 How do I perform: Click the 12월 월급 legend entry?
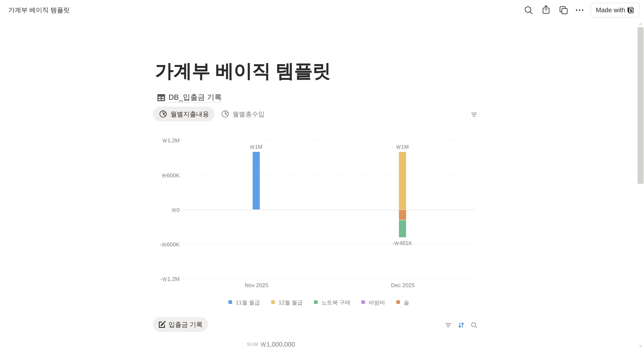point(287,302)
